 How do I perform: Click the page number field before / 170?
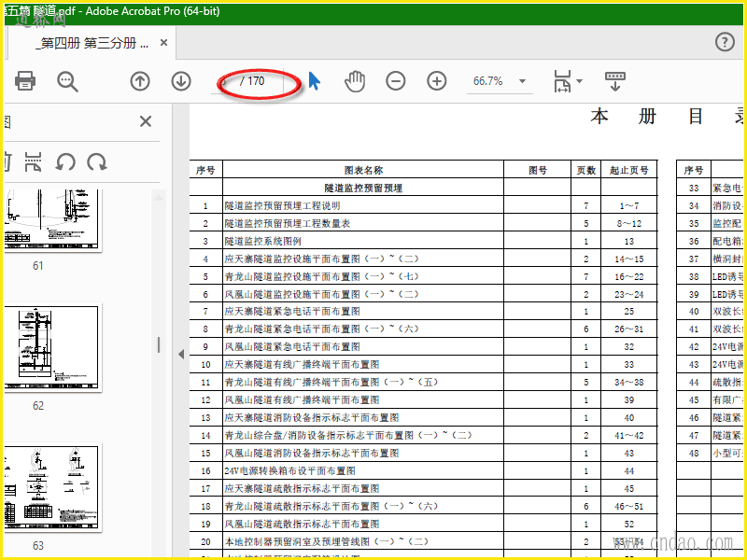226,81
